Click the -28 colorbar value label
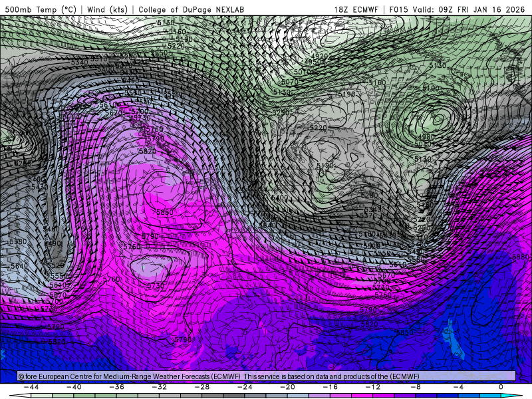The width and height of the screenshot is (532, 399). [x=202, y=387]
